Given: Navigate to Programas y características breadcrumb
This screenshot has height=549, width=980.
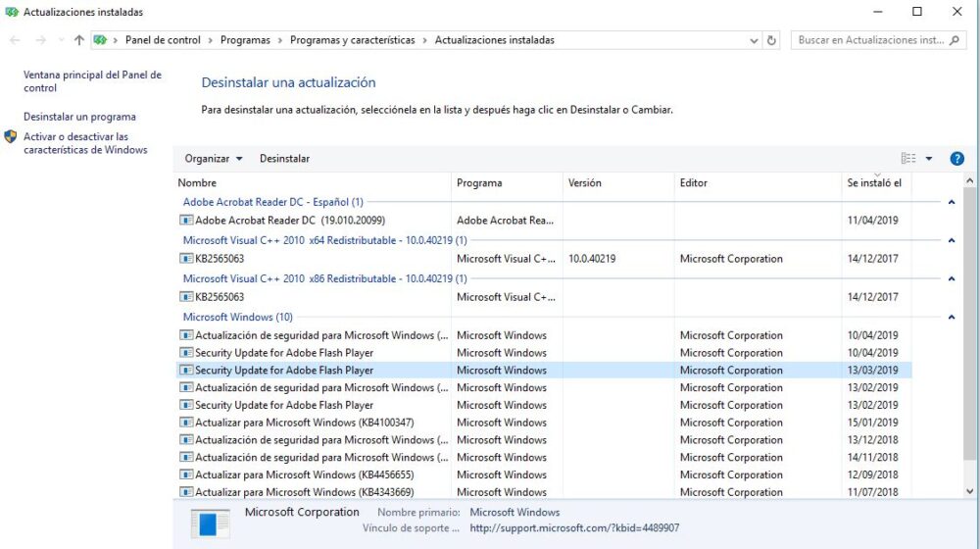Looking at the screenshot, I should [x=353, y=40].
